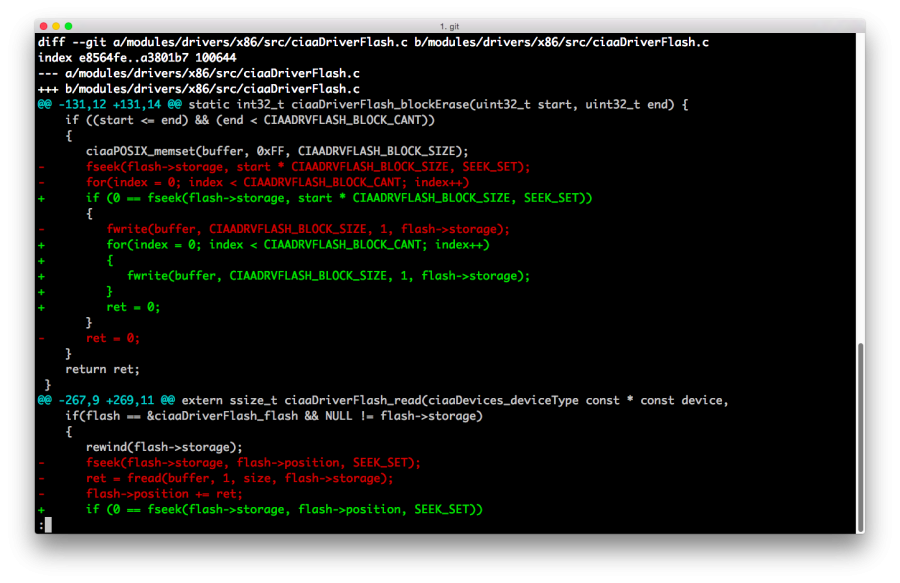Screen dimensions: 900x583
Task: Click the green zoom window button
Action: [68, 26]
